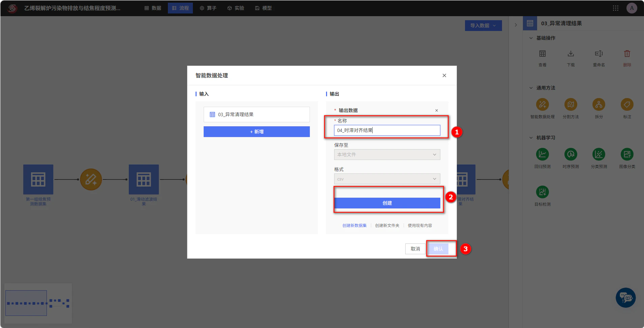Collapse the 机器学习 section
This screenshot has width=644, height=328.
(531, 138)
